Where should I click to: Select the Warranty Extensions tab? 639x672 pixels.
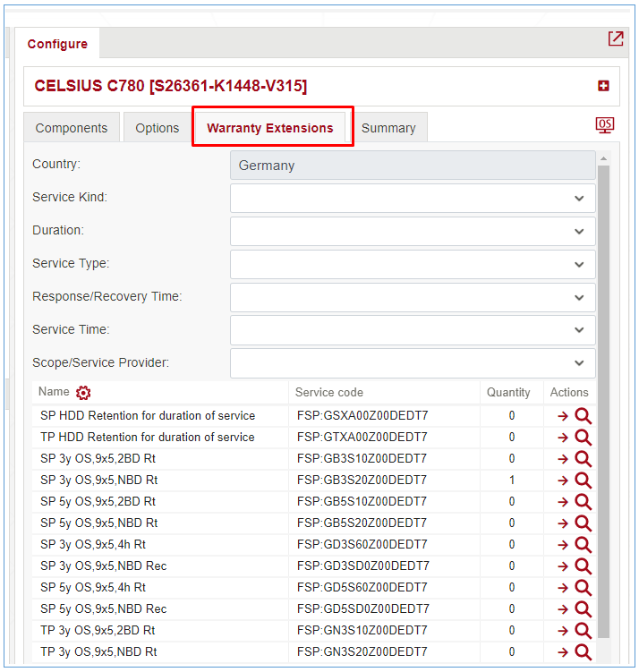tap(270, 128)
